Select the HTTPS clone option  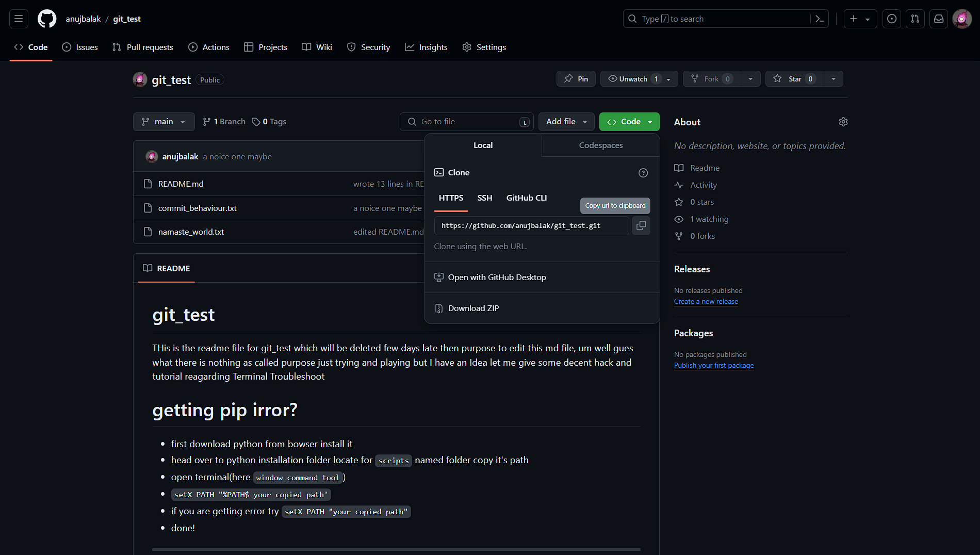(451, 198)
